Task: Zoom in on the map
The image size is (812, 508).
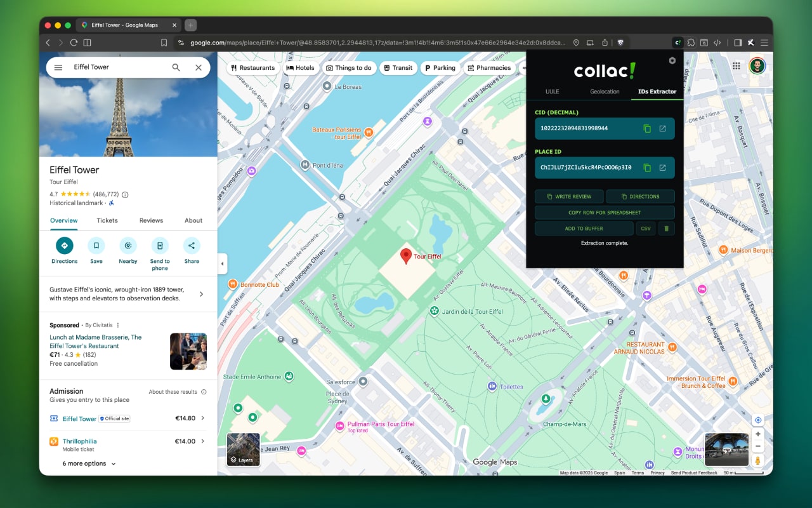Action: pos(757,434)
